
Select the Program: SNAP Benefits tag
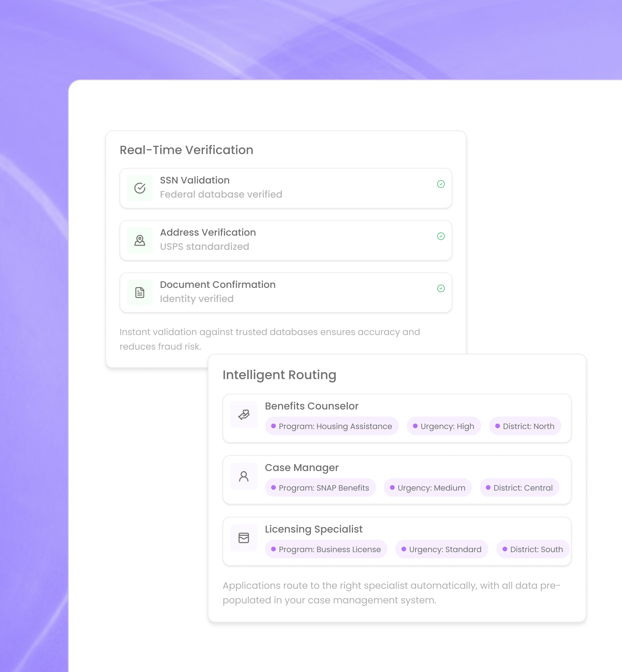tap(320, 488)
